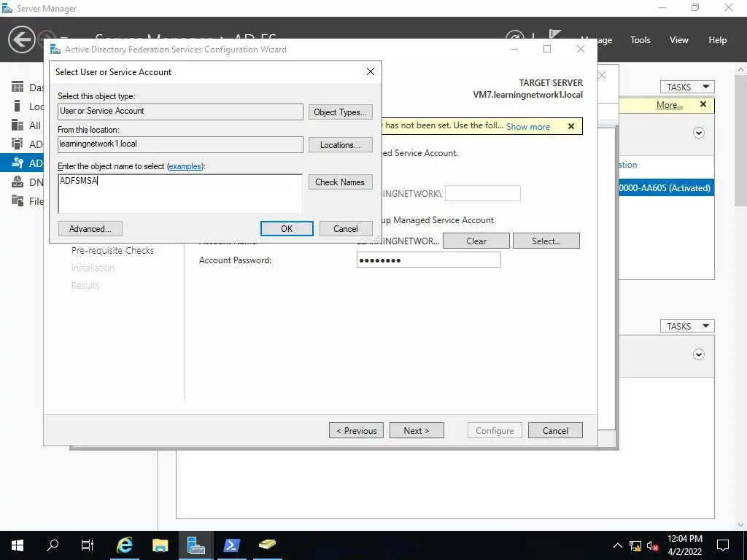Open Task View on taskbar

point(88,545)
